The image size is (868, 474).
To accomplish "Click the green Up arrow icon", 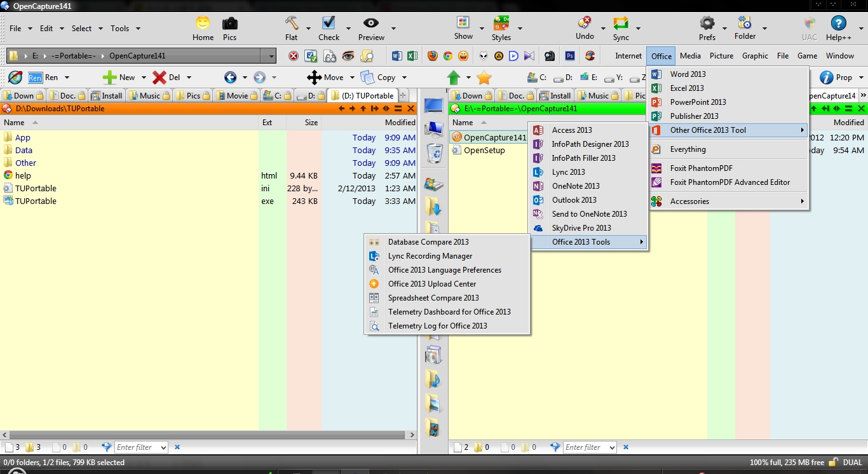I will (x=454, y=78).
